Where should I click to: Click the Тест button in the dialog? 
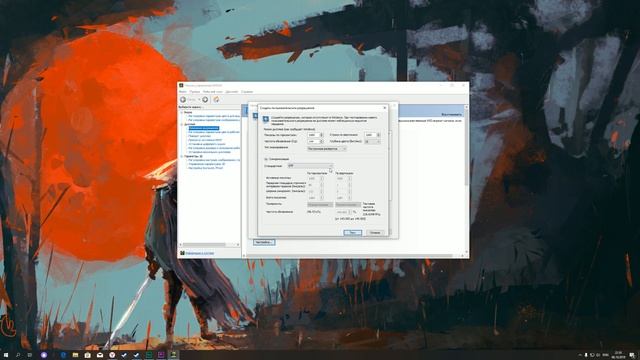(x=353, y=233)
